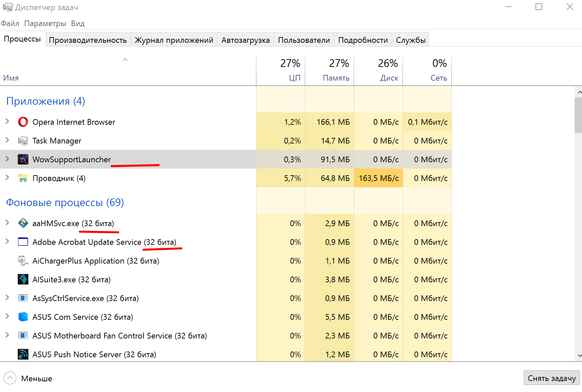Image resolution: width=582 pixels, height=392 pixels.
Task: Expand the Task Manager process row
Action: click(7, 140)
